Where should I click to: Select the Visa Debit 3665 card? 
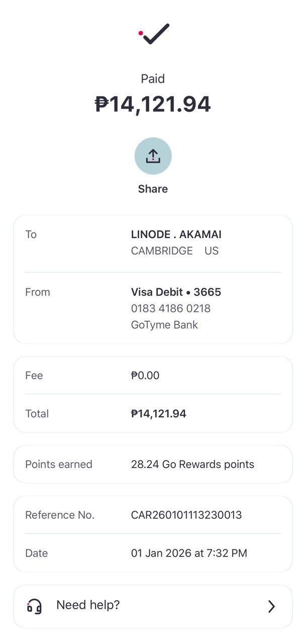click(176, 292)
